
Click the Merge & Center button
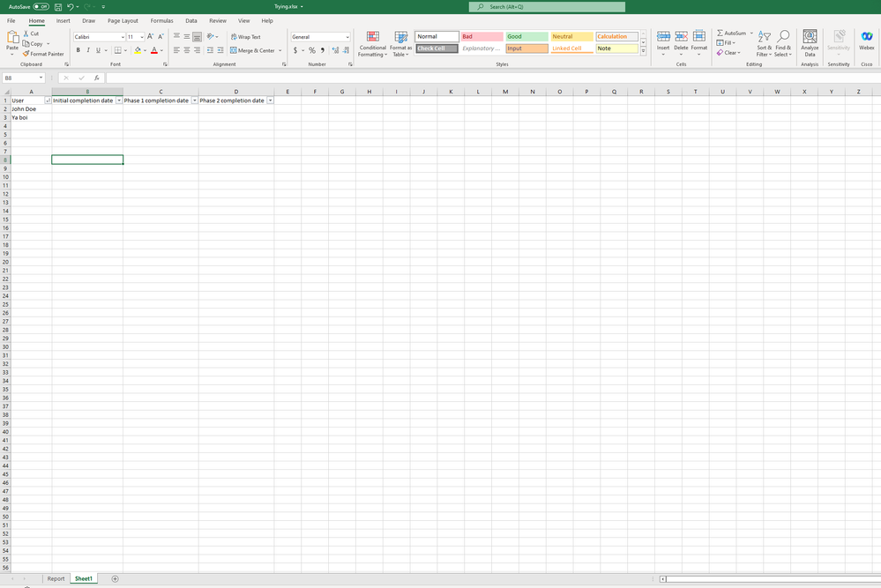[x=252, y=50]
